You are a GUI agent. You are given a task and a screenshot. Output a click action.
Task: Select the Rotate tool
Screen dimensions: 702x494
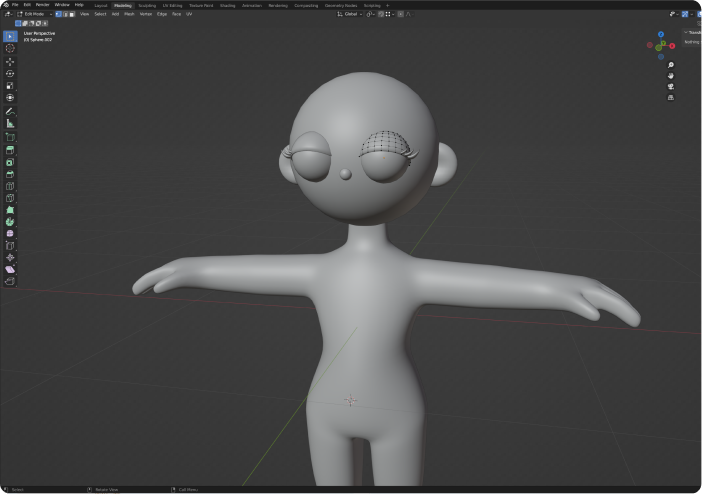click(10, 73)
